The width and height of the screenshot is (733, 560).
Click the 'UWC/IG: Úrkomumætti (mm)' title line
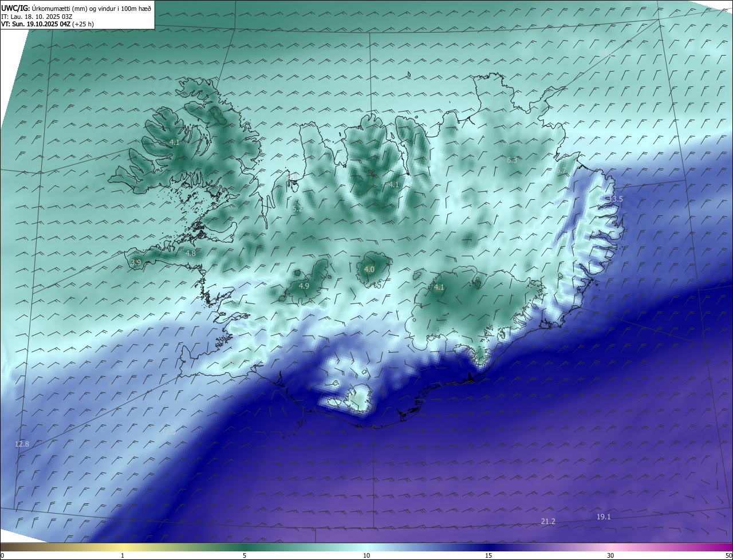pos(76,8)
